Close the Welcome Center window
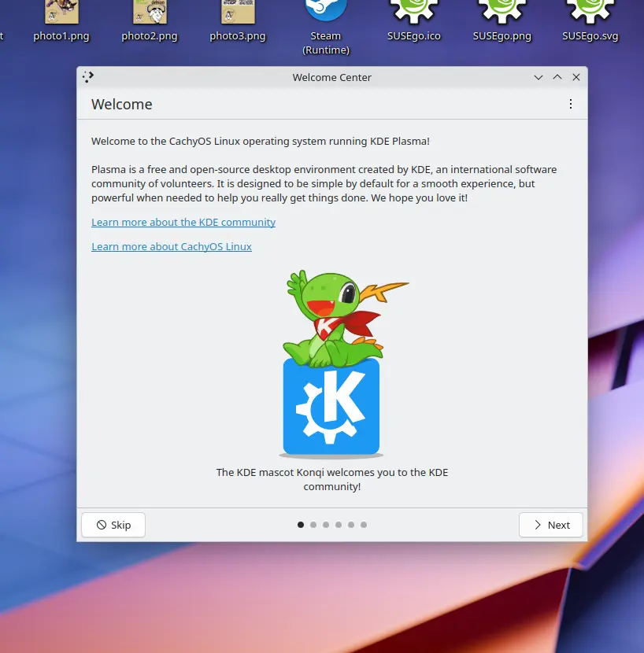 tap(576, 77)
